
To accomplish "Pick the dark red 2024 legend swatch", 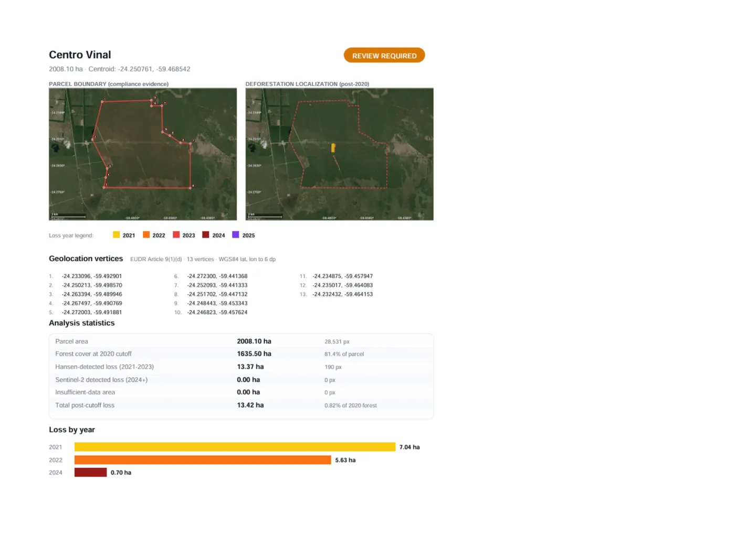I will (x=206, y=235).
